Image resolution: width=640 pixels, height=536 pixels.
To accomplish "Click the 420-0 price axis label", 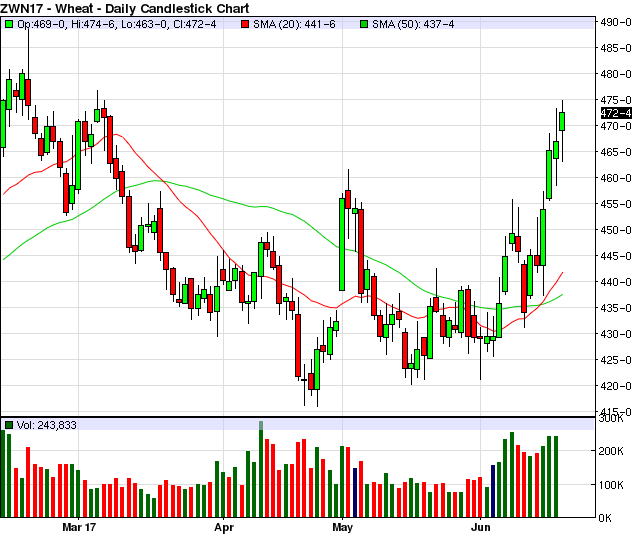I will click(x=616, y=386).
